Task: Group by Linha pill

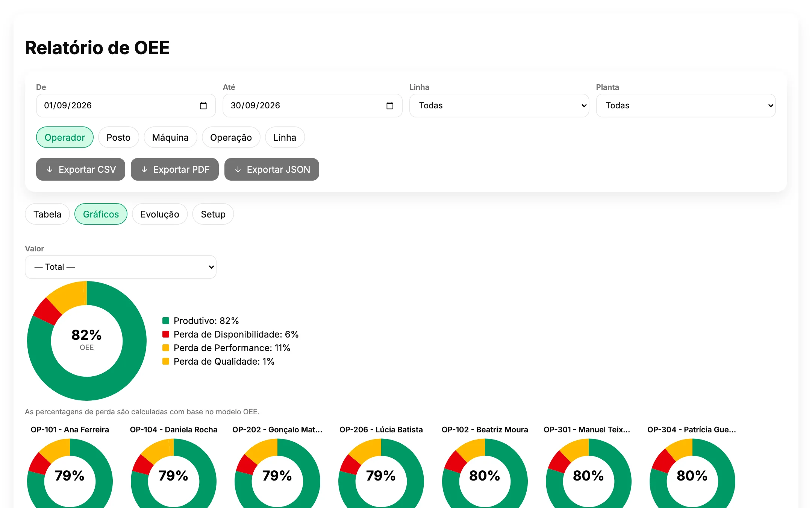Action: tap(285, 137)
